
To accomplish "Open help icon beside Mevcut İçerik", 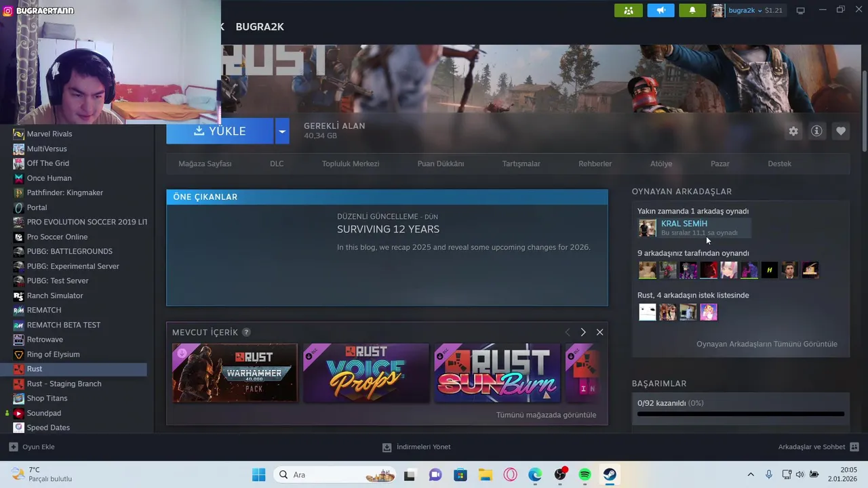I will pos(246,332).
